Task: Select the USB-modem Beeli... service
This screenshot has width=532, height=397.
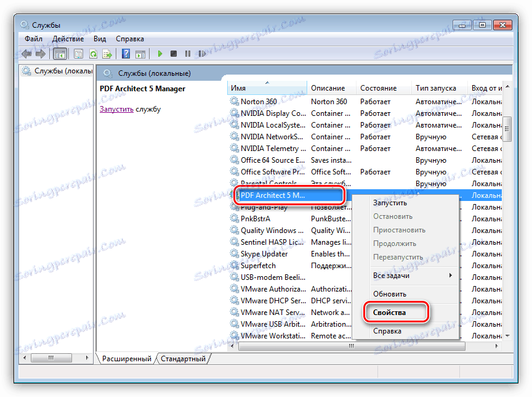Action: pos(273,277)
